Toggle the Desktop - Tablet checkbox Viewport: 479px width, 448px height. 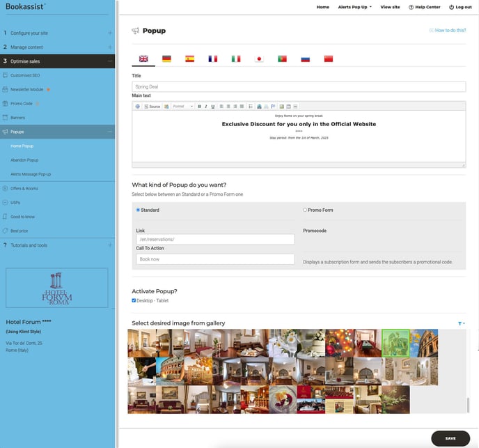coord(134,301)
